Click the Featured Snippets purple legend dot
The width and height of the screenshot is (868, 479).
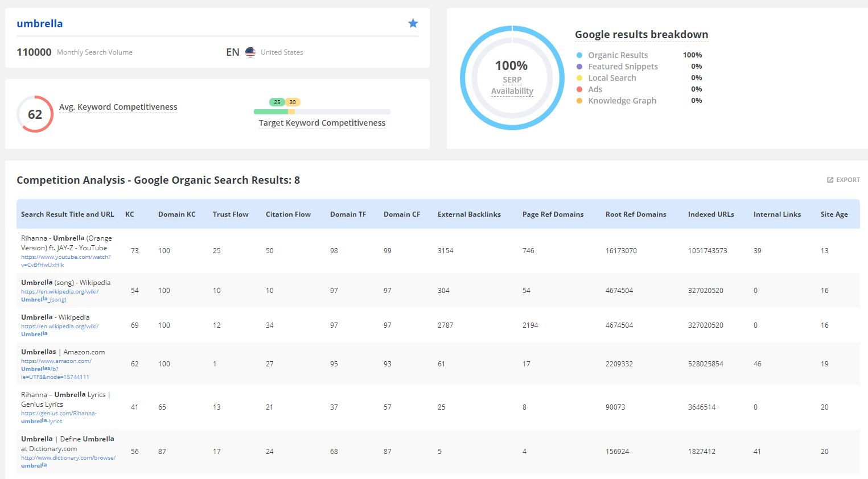tap(579, 67)
